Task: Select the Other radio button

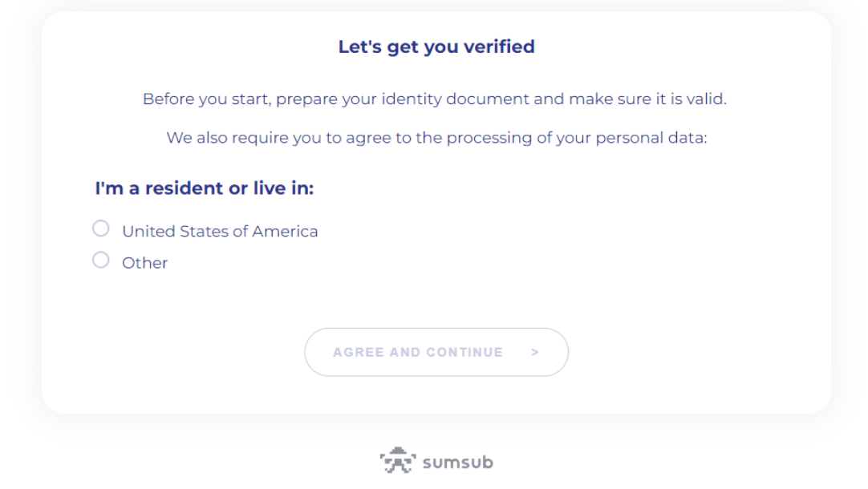Action: [101, 260]
